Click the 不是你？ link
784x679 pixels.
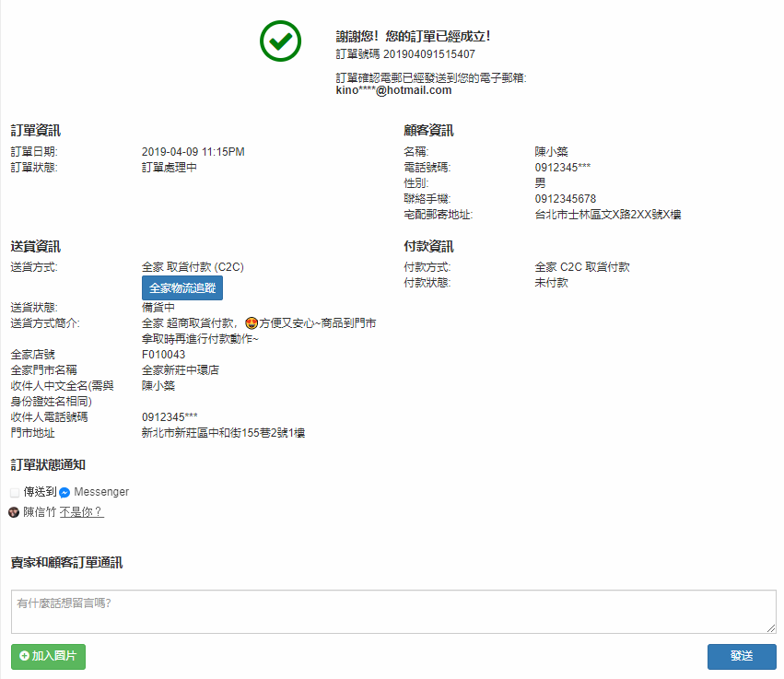coord(81,512)
